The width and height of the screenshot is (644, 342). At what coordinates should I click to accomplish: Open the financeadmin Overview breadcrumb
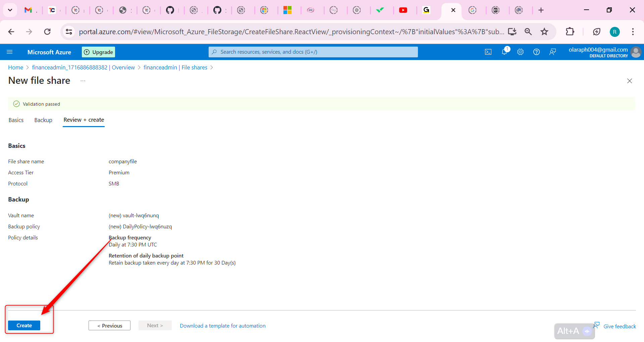tap(84, 67)
